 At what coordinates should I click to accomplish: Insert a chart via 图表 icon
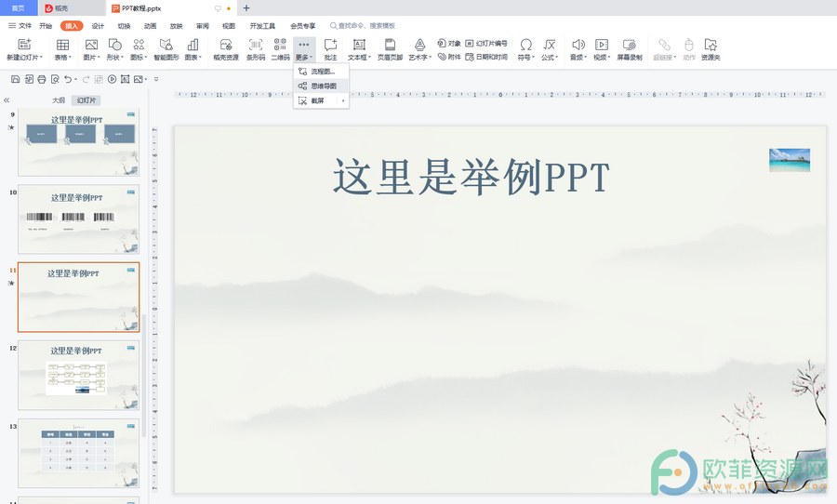[x=193, y=45]
